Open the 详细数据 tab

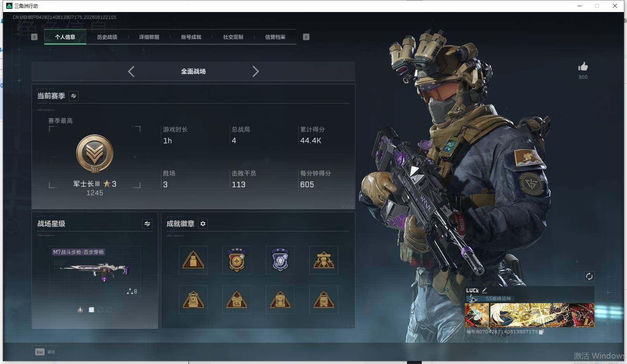(x=149, y=37)
